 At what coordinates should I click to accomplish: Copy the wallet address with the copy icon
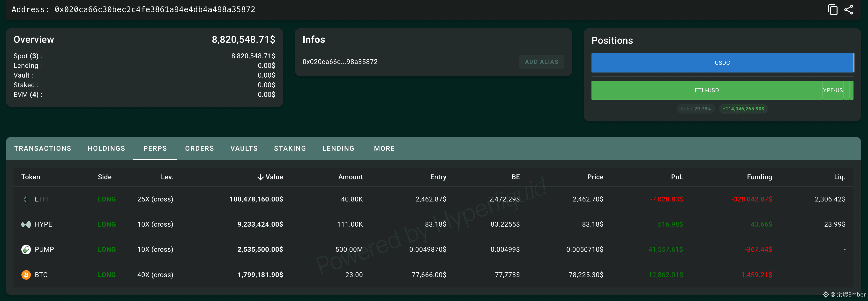pos(833,9)
